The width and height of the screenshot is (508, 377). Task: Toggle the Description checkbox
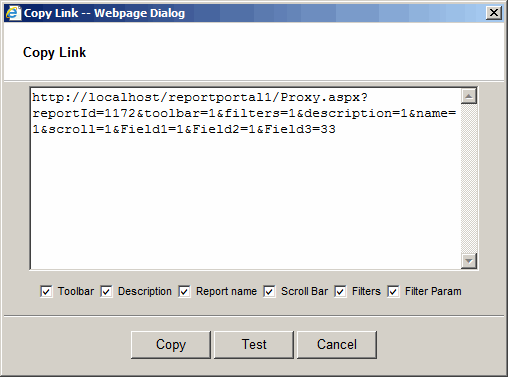click(106, 291)
